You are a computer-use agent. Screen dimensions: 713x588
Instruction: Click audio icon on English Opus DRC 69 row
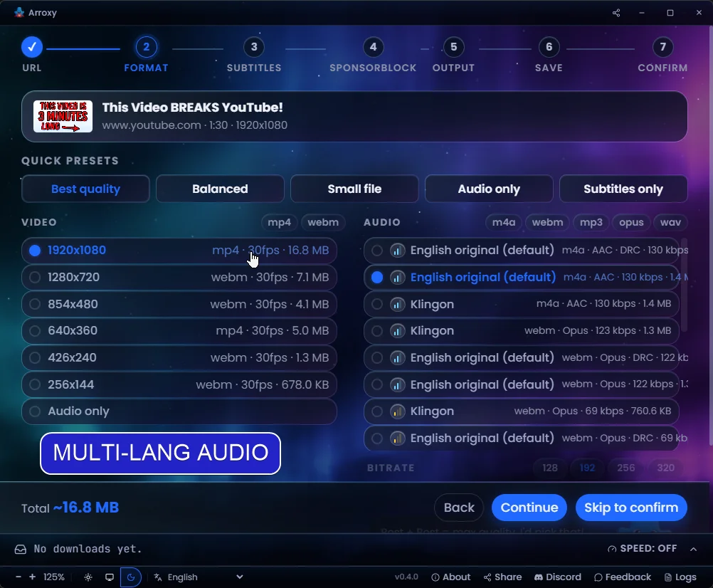point(398,439)
